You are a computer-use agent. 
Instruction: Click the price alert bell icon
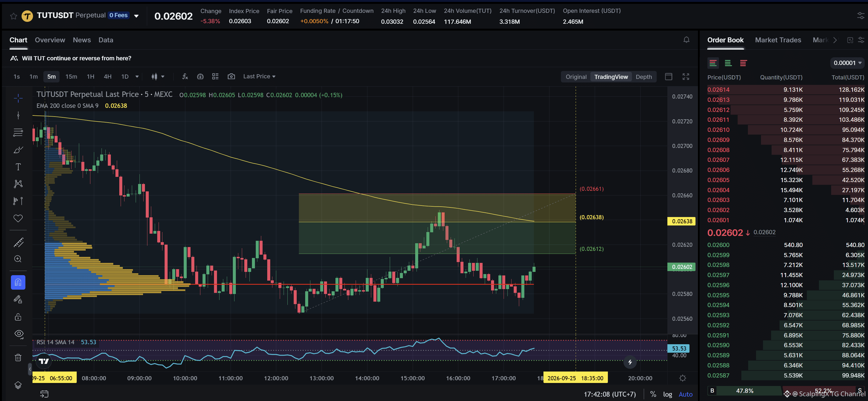tap(686, 40)
